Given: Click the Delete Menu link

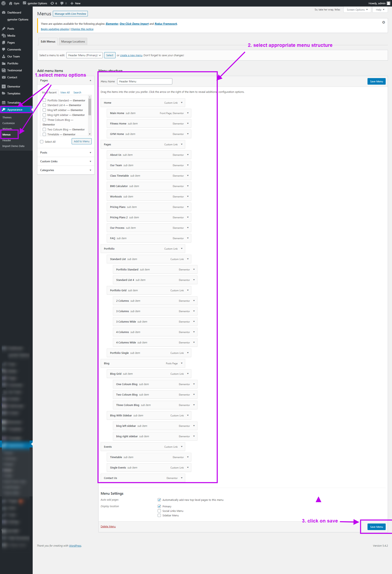Looking at the screenshot, I should click(108, 526).
